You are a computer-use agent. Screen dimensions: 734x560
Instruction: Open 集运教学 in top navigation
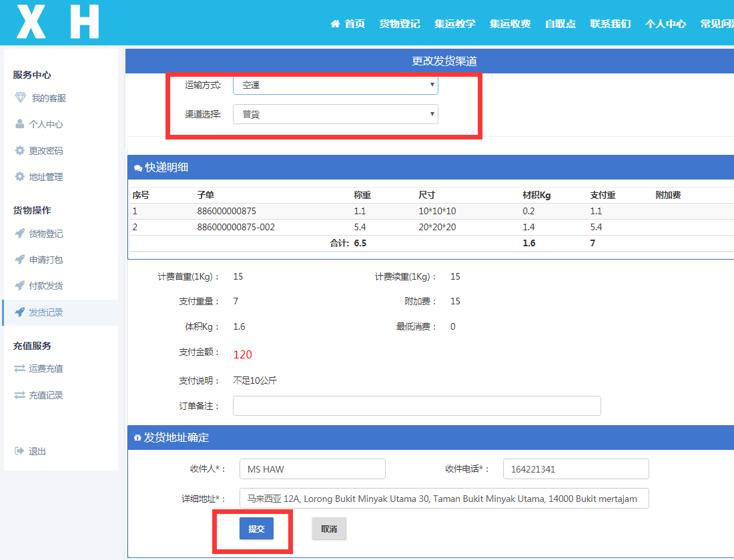pos(454,24)
